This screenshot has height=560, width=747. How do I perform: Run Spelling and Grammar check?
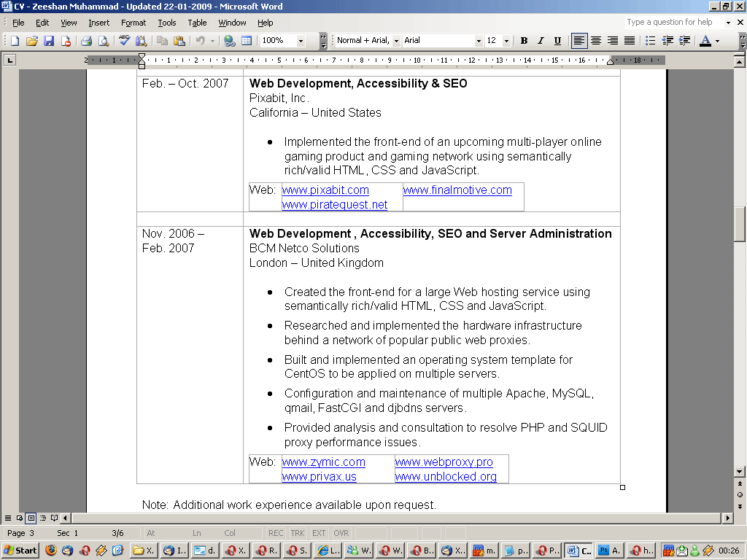coord(125,41)
